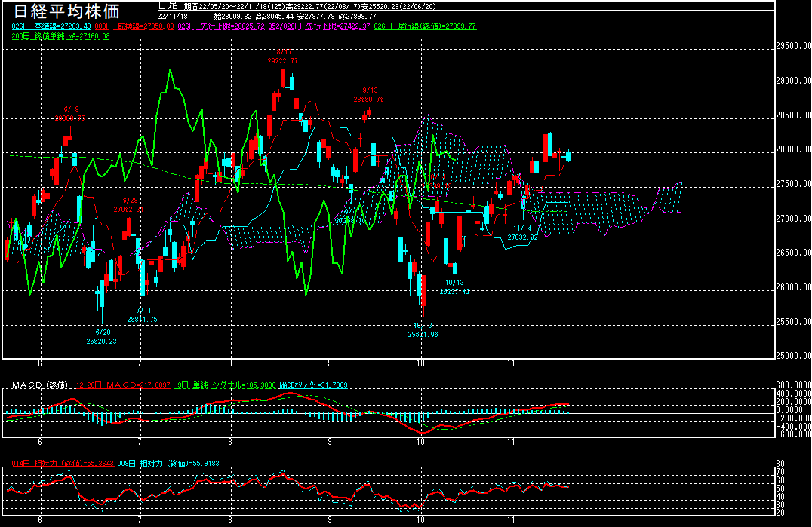Select the 12-26日 MACD=217.0897 legend label
Screen dimensions: 812x527
[x=123, y=385]
